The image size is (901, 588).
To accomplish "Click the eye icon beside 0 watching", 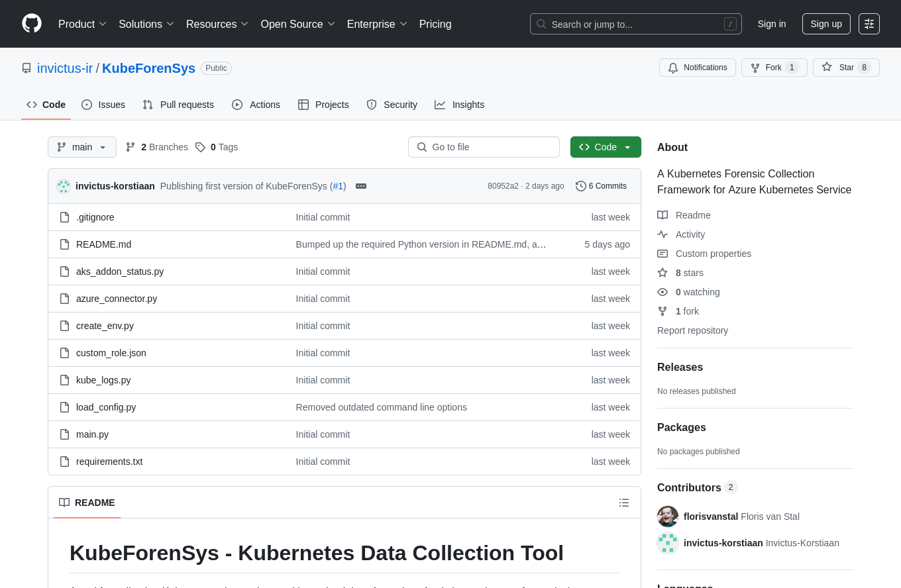I will point(662,292).
